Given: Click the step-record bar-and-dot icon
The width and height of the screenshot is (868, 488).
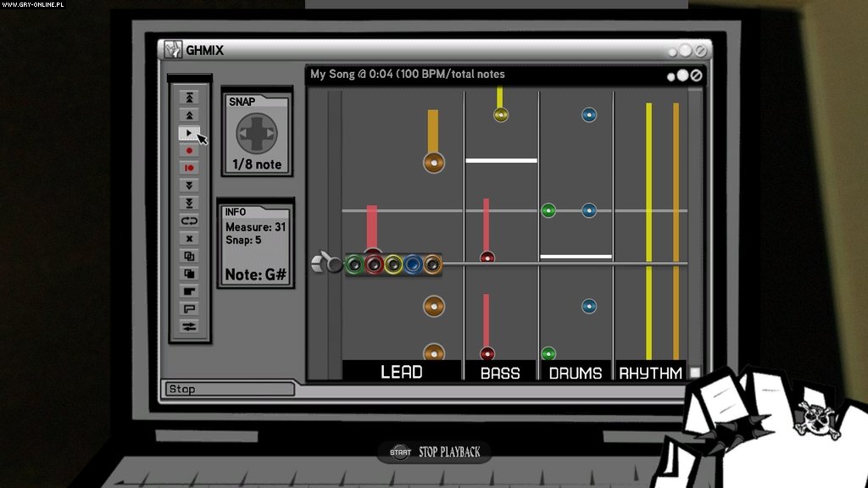Looking at the screenshot, I should pos(189,168).
